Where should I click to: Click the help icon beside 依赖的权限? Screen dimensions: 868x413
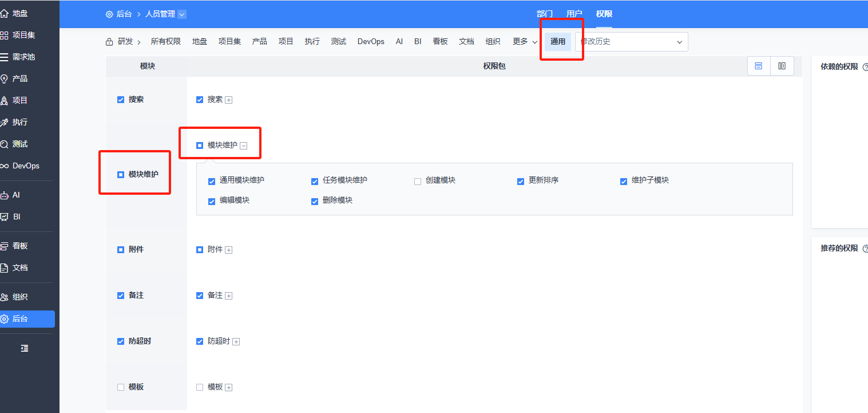click(x=865, y=67)
